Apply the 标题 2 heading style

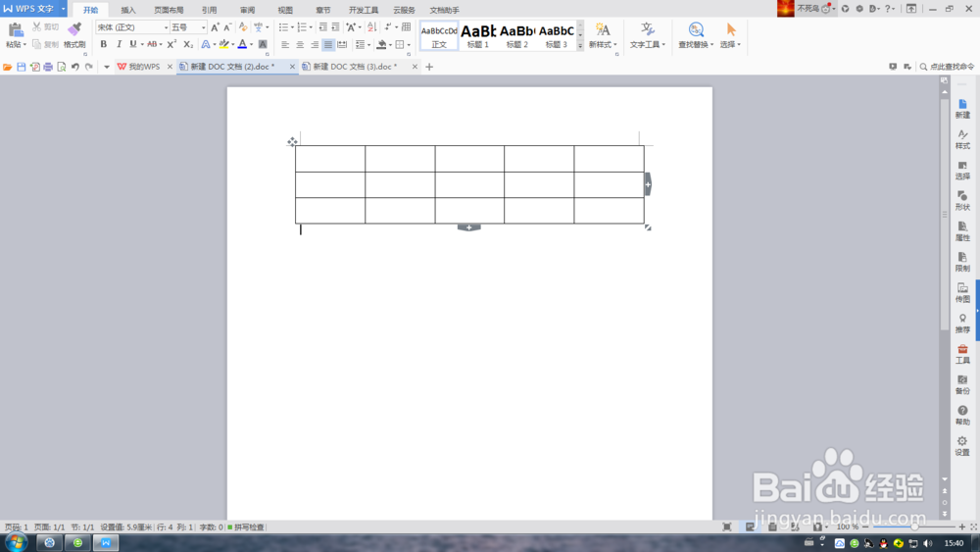[517, 35]
